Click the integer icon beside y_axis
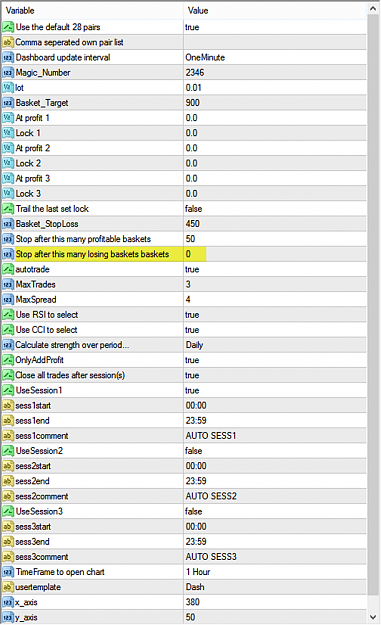This screenshot has height=625, width=381. pyautogui.click(x=8, y=617)
